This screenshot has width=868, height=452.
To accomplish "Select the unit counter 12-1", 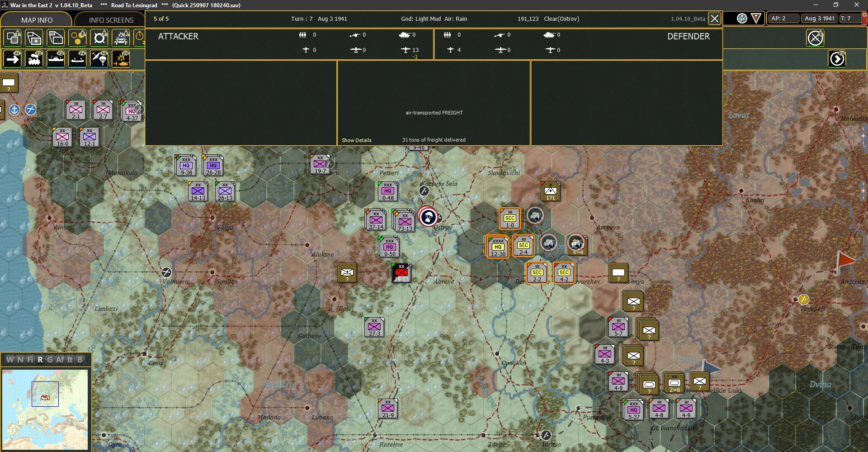I will pos(90,137).
